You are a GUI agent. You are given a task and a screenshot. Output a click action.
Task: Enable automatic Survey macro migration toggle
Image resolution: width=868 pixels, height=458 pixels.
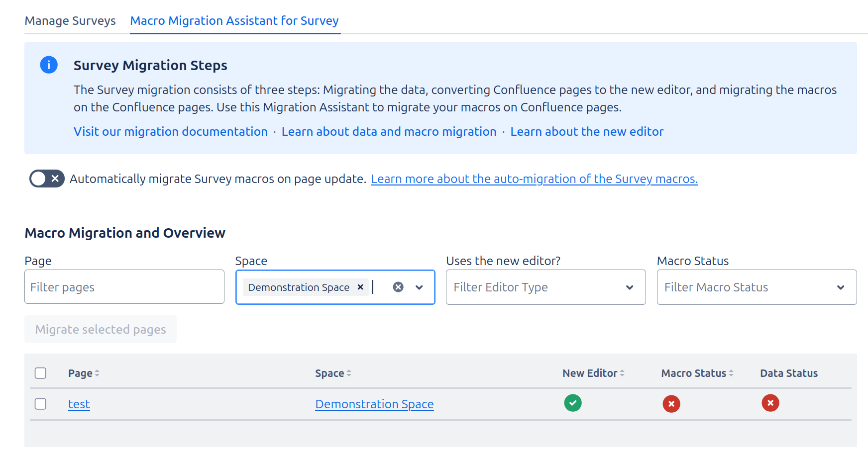pyautogui.click(x=47, y=179)
